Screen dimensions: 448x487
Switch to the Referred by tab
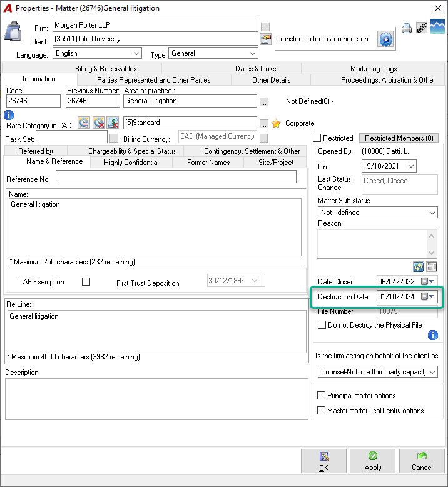click(36, 151)
